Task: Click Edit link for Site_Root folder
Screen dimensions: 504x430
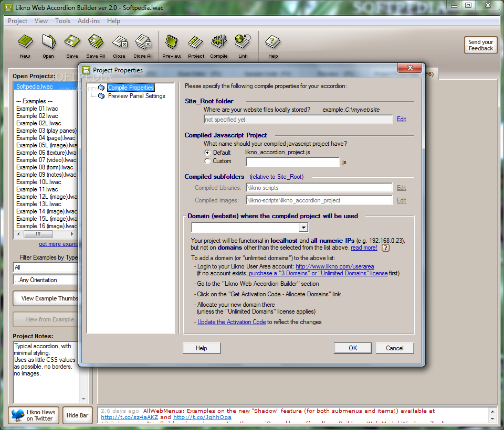Action: point(402,119)
